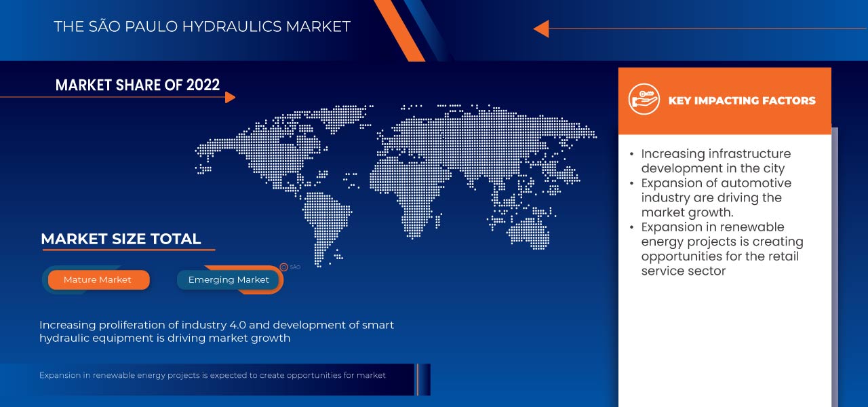Image resolution: width=868 pixels, height=407 pixels.
Task: Click the bottom renewable energy banner text
Action: [x=212, y=375]
